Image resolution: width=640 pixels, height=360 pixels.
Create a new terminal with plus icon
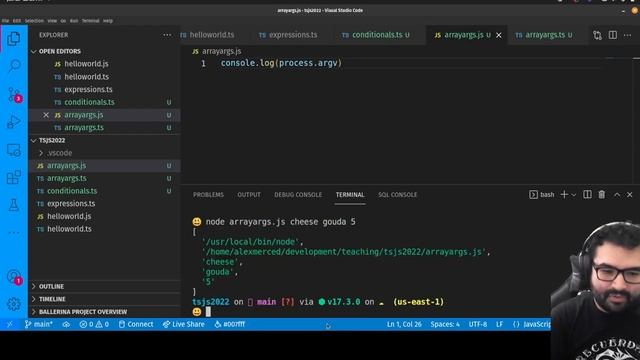564,195
